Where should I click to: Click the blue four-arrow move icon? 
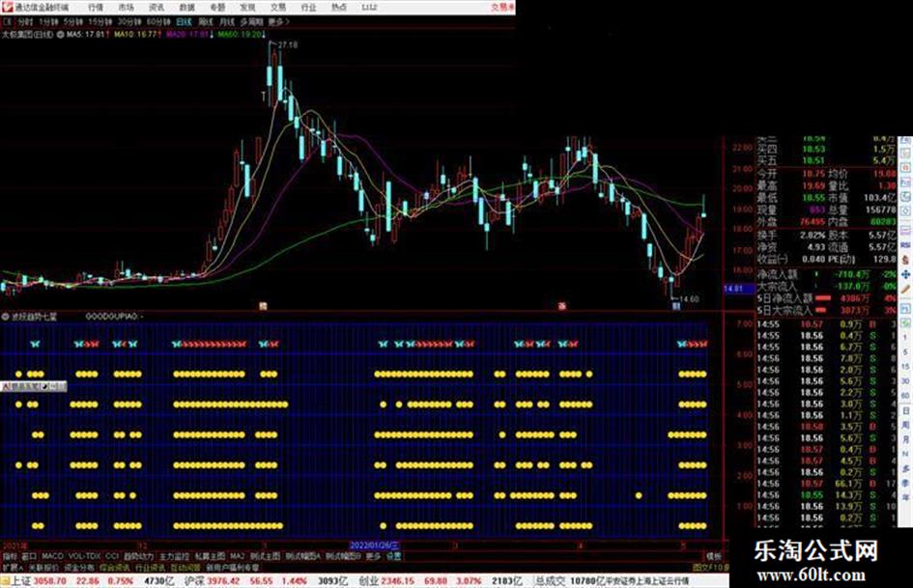pyautogui.click(x=905, y=274)
